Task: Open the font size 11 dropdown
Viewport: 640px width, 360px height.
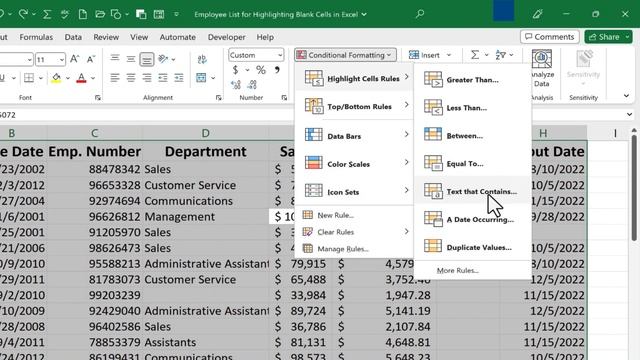Action: 62,60
